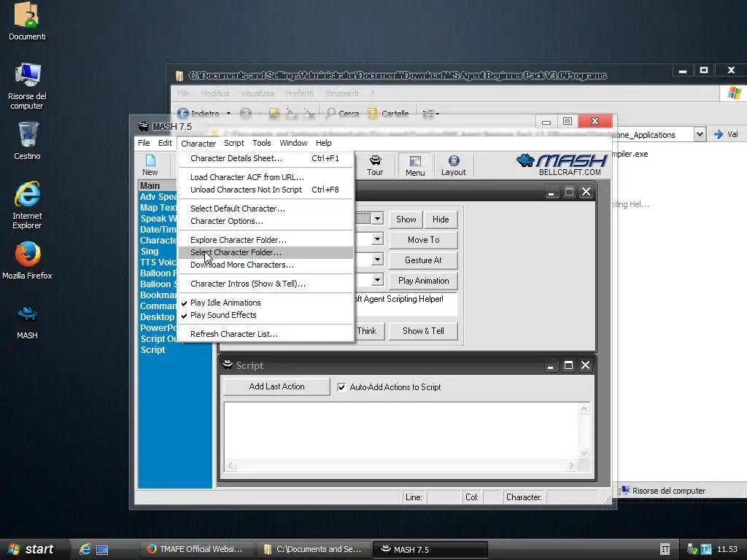This screenshot has width=747, height=560.
Task: Click Internet Explorer quick launch icon
Action: pos(85,549)
